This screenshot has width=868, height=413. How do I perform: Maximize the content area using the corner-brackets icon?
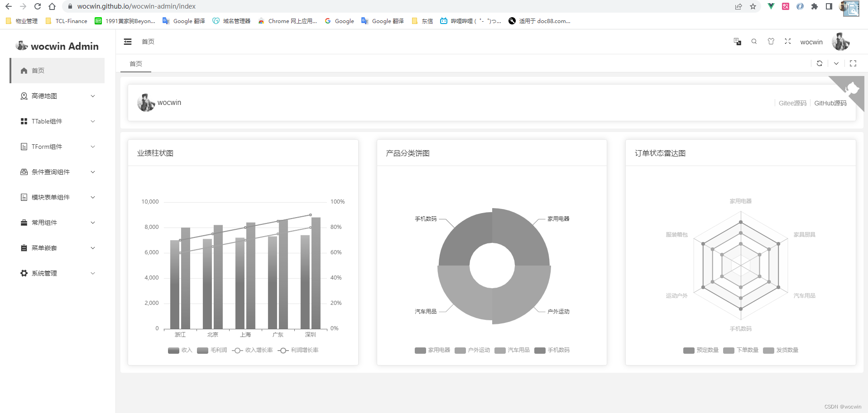click(x=853, y=63)
